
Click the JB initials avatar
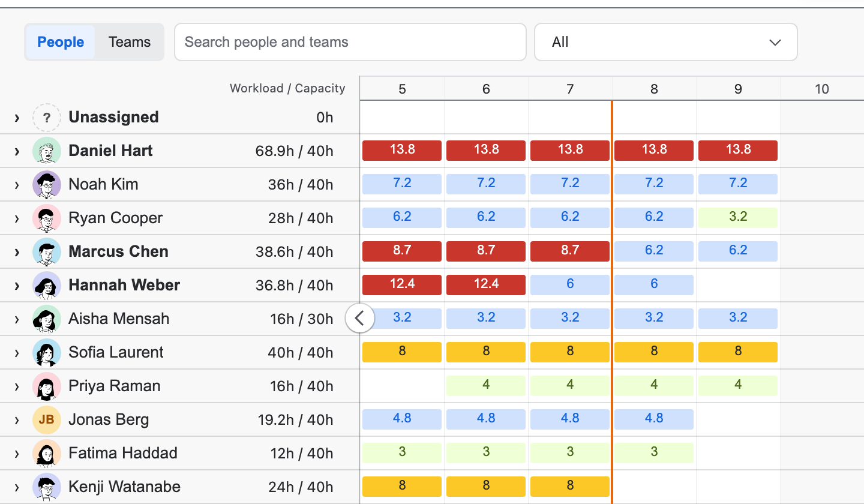(x=47, y=419)
